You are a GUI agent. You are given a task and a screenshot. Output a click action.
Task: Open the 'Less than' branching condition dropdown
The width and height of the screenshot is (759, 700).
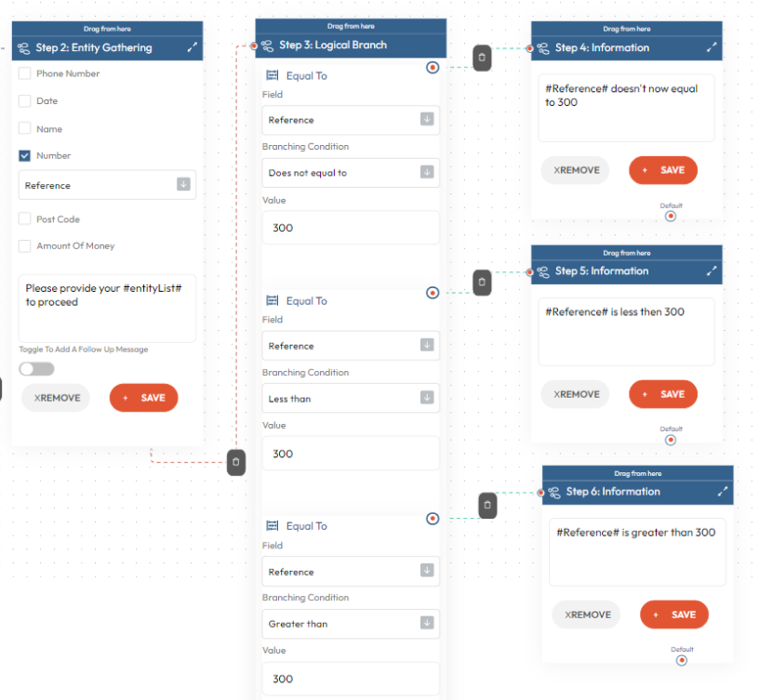coord(351,399)
